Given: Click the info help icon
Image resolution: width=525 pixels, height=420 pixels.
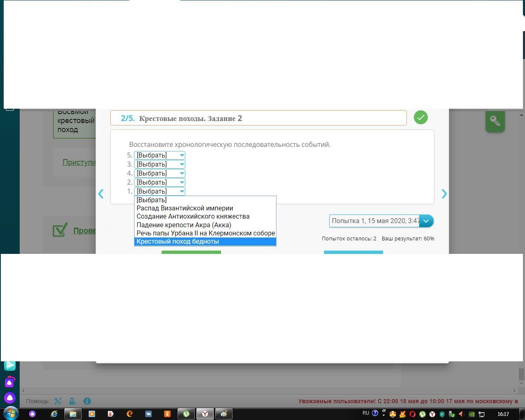Looking at the screenshot, I should (x=87, y=401).
